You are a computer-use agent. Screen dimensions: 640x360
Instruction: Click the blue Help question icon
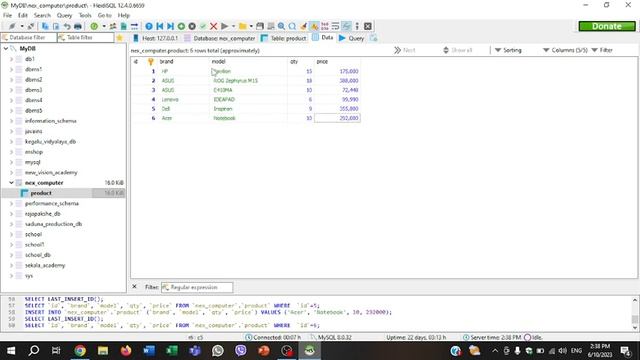pyautogui.click(x=149, y=26)
